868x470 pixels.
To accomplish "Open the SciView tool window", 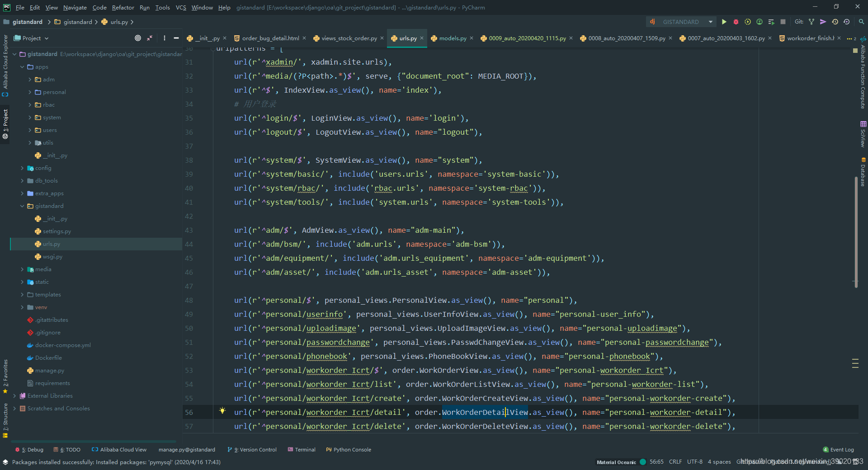I will click(863, 134).
